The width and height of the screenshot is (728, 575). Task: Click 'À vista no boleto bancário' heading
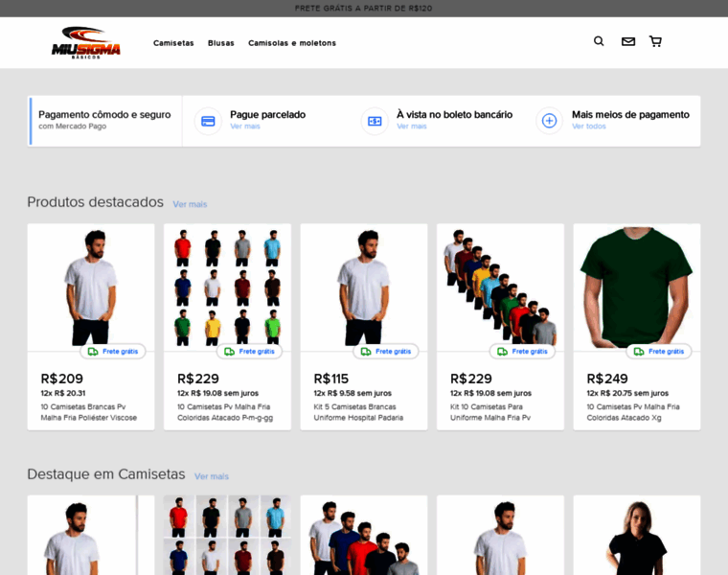pos(455,115)
